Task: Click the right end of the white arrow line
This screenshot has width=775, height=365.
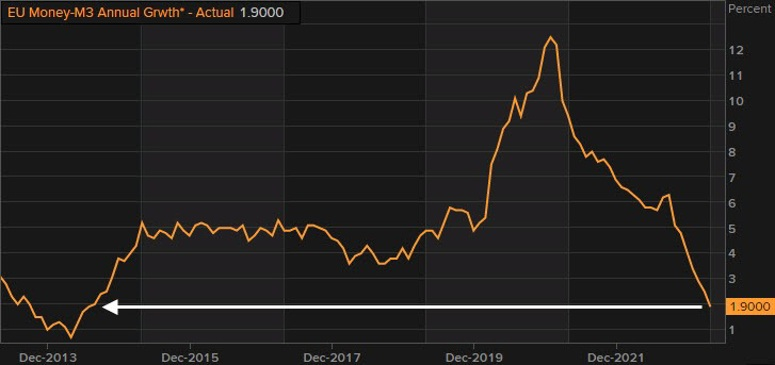Action: click(700, 307)
